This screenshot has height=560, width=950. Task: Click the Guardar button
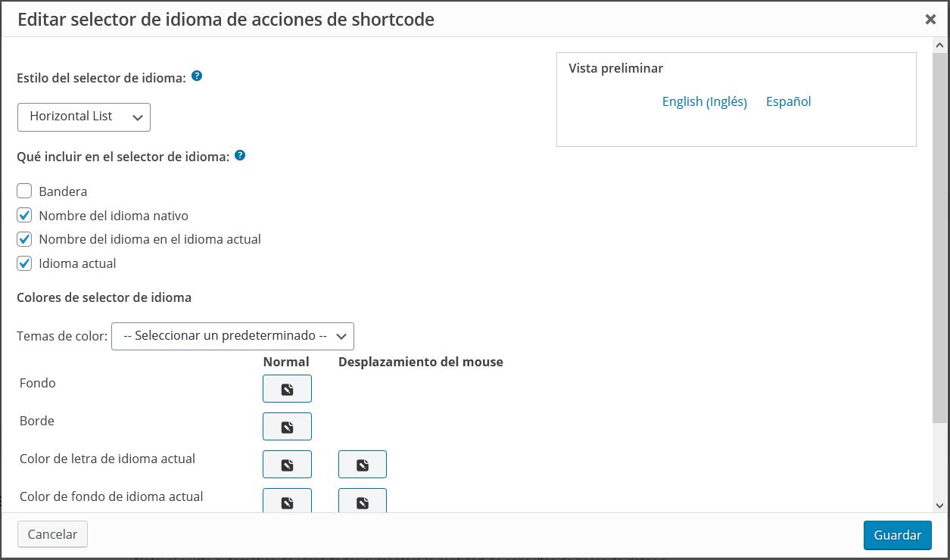pos(897,535)
